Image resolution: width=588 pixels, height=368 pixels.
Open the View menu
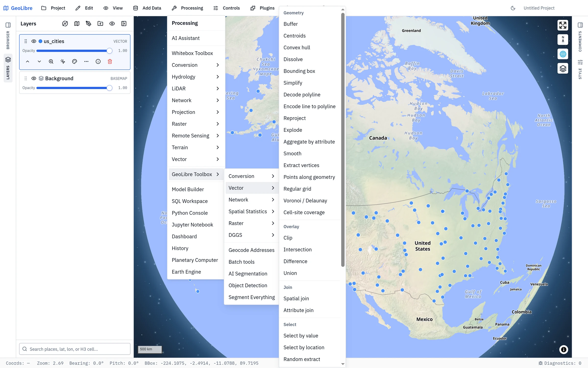coord(113,8)
